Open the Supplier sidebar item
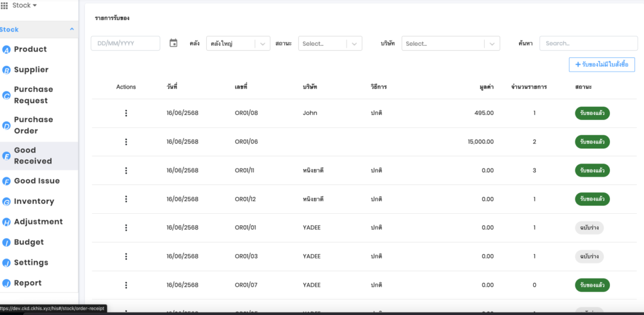This screenshot has width=644, height=315. (31, 70)
